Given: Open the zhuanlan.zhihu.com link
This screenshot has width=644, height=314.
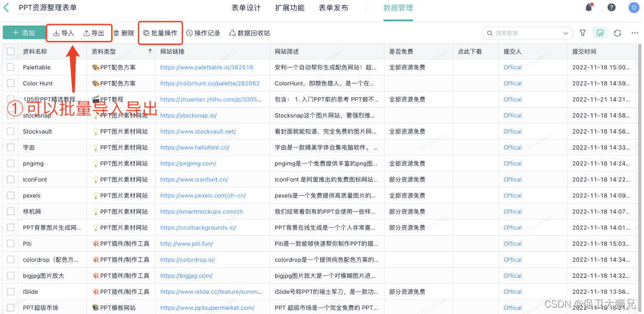Looking at the screenshot, I should pyautogui.click(x=211, y=100).
